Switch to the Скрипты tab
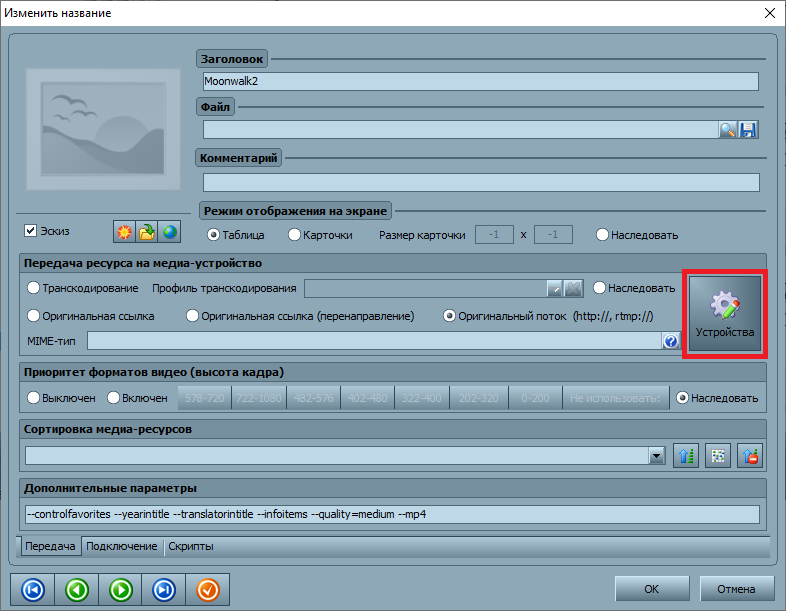 [x=190, y=547]
